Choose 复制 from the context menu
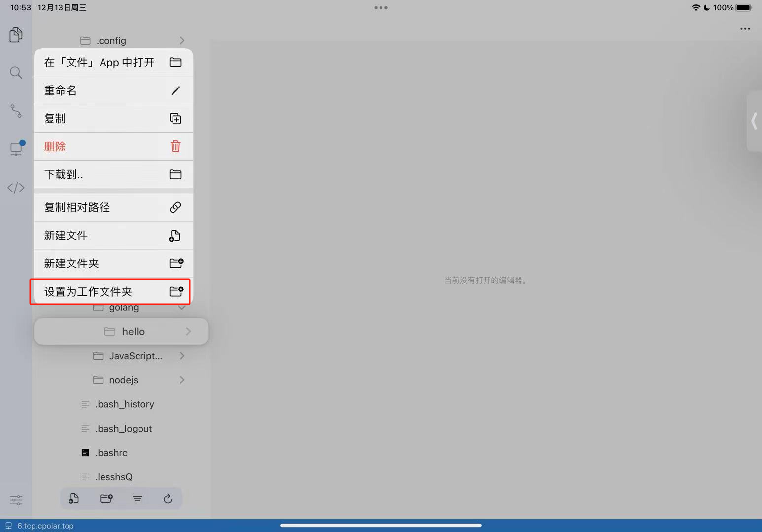 coord(113,118)
